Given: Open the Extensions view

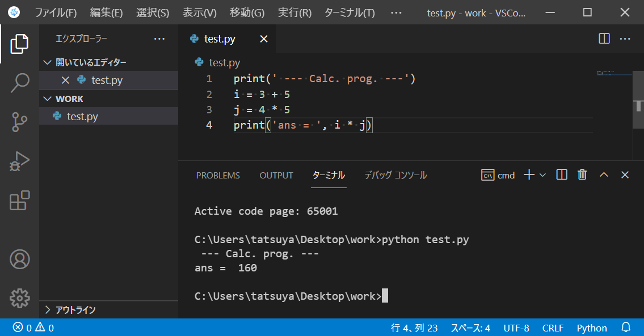Looking at the screenshot, I should click(x=19, y=201).
